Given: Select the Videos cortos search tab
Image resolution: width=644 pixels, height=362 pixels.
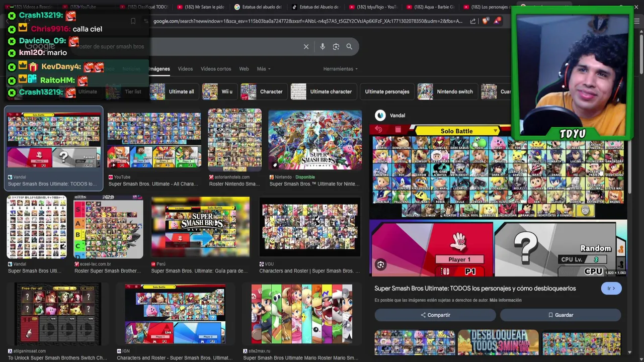Looking at the screenshot, I should pos(216,69).
